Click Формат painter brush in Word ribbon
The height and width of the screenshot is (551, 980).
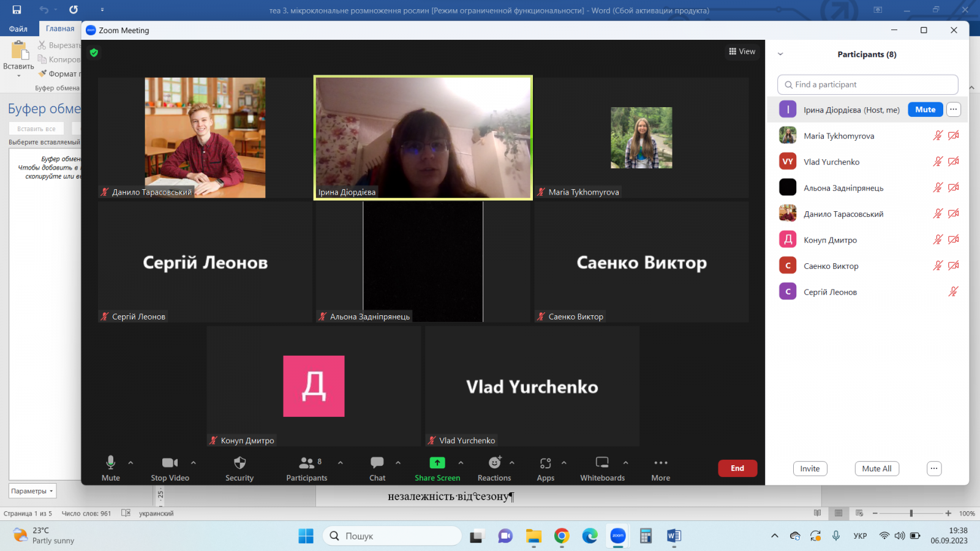click(x=59, y=73)
